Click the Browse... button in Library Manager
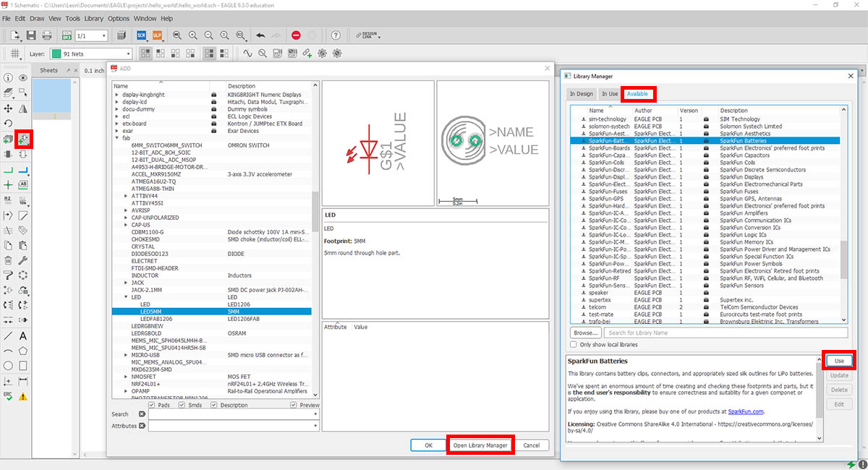The height and width of the screenshot is (470, 868). tap(585, 333)
